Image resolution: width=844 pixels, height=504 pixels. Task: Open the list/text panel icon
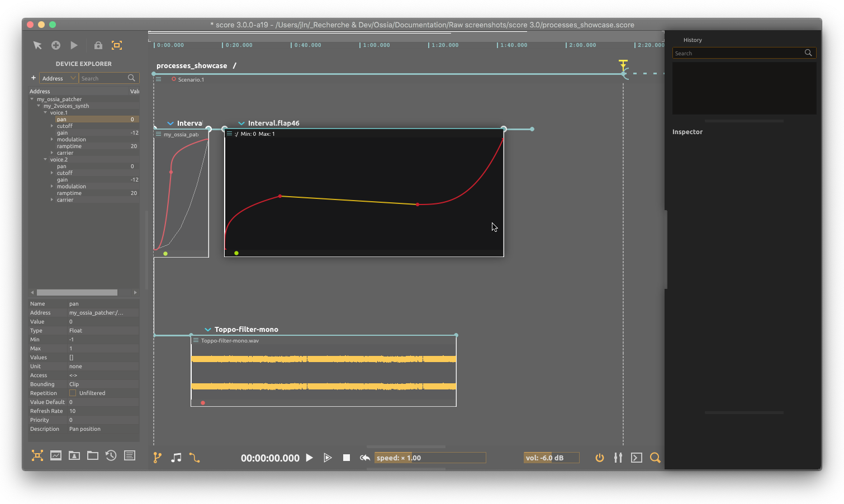[x=130, y=455]
